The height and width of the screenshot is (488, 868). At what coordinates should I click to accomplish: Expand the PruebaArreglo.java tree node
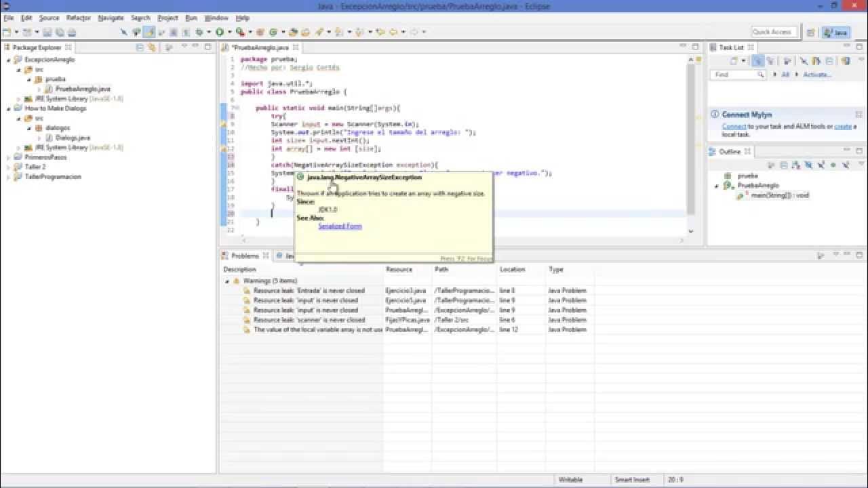[x=40, y=89]
